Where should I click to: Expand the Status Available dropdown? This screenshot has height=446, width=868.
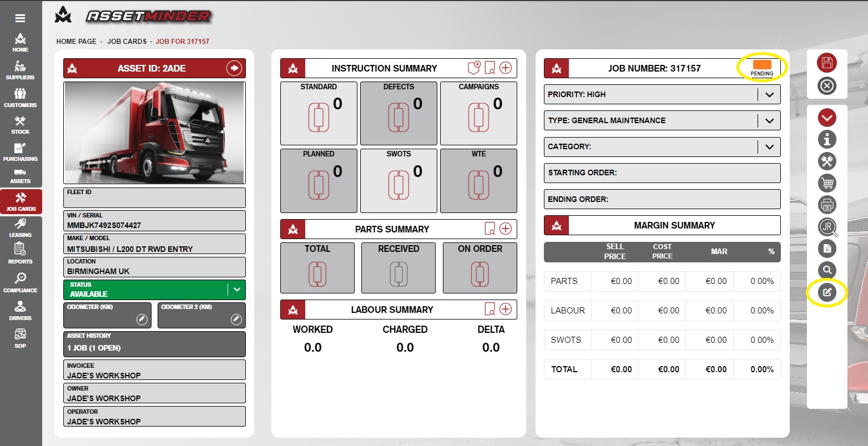(x=237, y=290)
